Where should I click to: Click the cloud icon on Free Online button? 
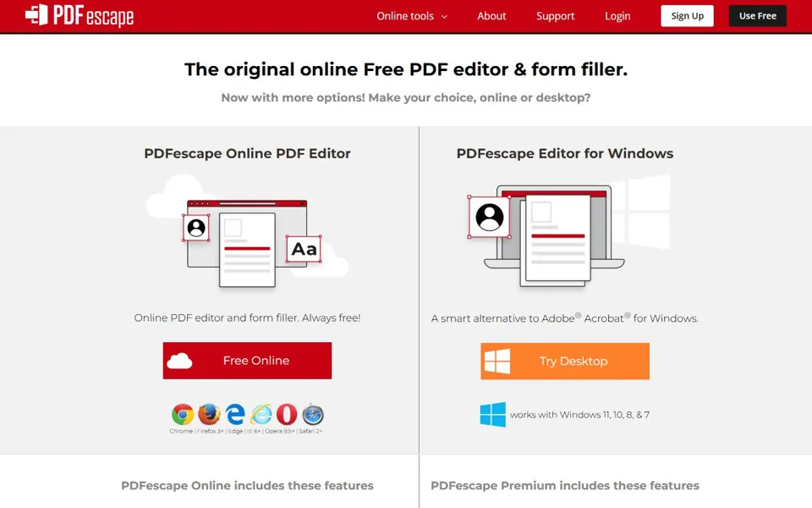179,361
